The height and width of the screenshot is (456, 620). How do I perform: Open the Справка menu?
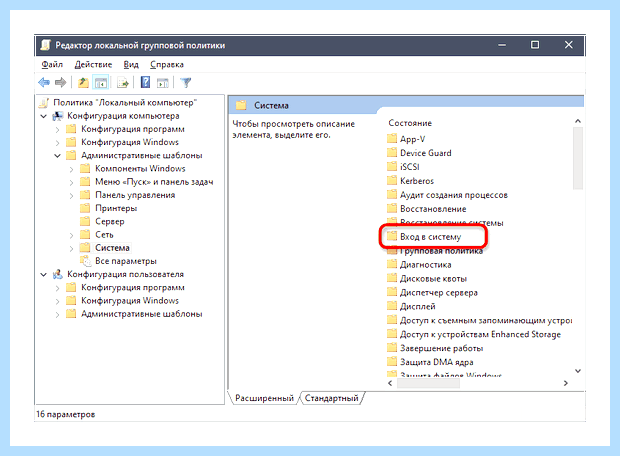pyautogui.click(x=167, y=64)
